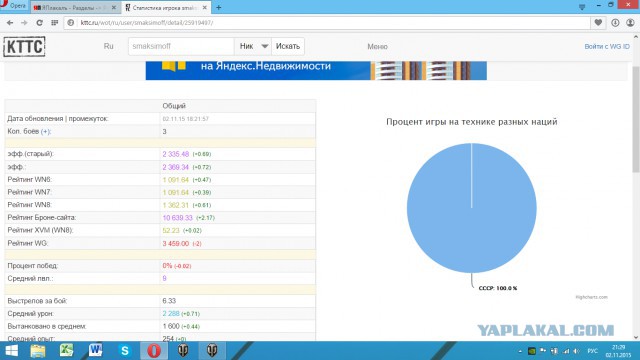This screenshot has height=360, width=640.
Task: Close the ЯПлакалъ tab
Action: pos(114,7)
